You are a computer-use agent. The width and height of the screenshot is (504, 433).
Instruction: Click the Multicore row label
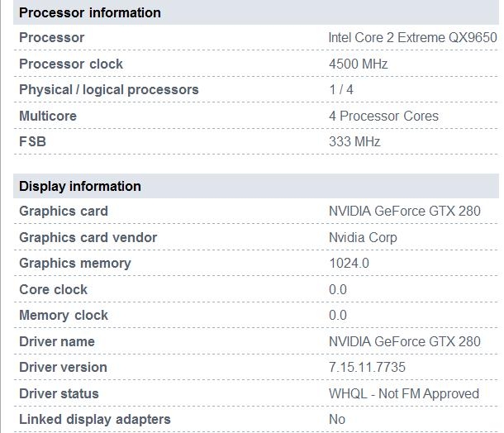(48, 116)
